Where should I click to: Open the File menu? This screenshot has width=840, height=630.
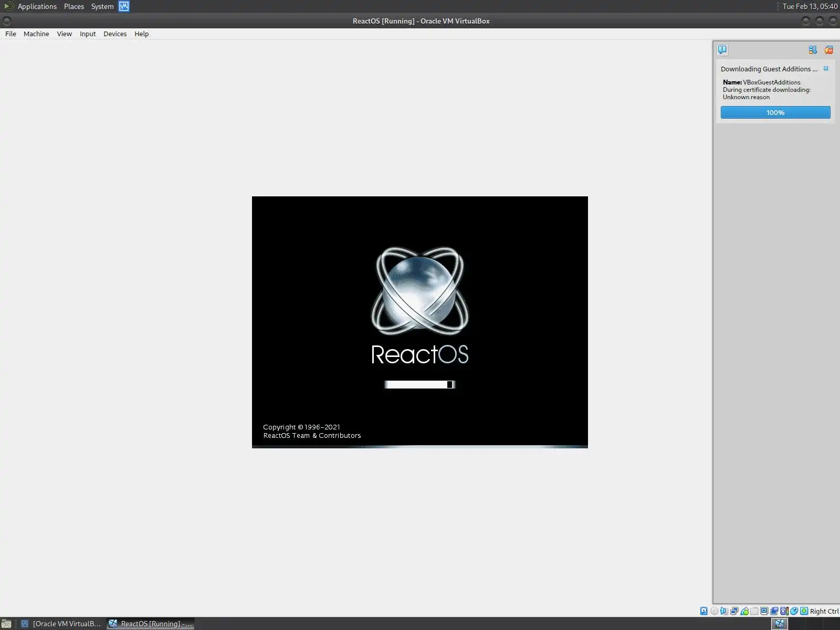[x=10, y=34]
